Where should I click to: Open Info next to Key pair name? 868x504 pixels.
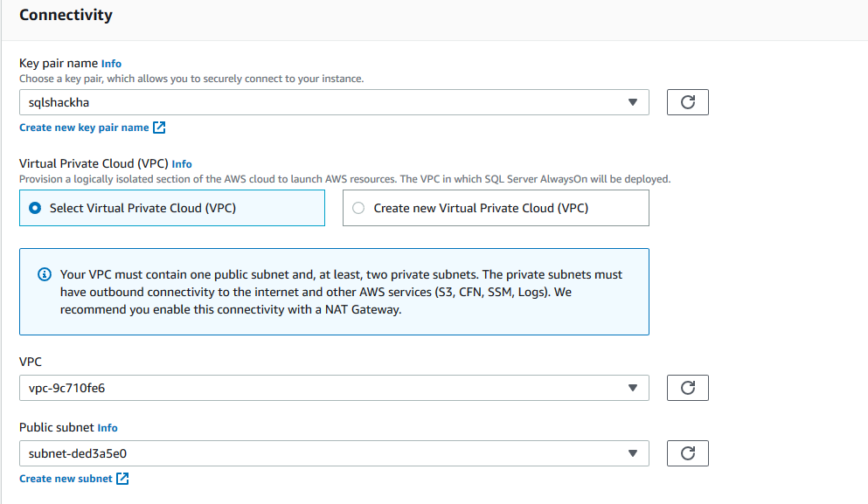pyautogui.click(x=111, y=64)
